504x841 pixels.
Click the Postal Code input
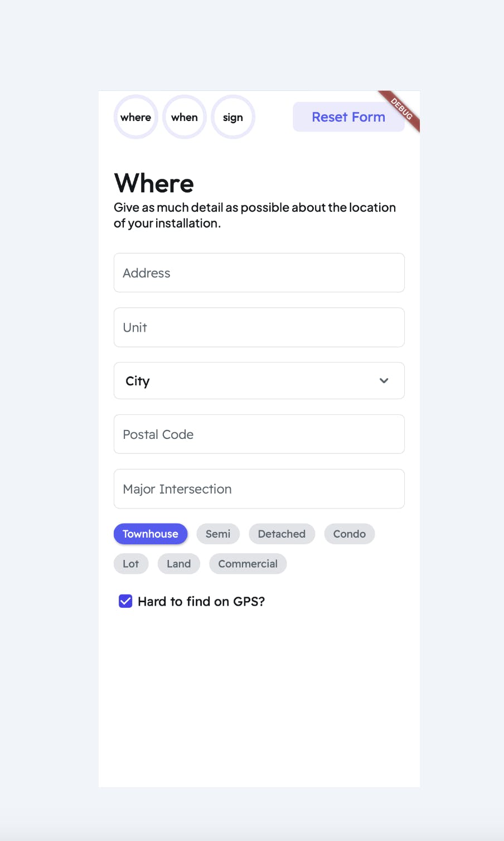click(x=259, y=434)
